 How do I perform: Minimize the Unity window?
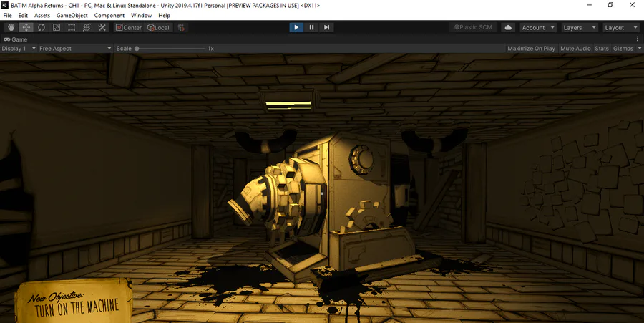tap(590, 5)
